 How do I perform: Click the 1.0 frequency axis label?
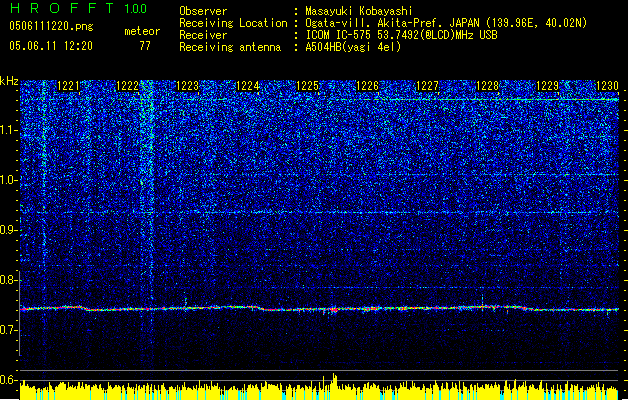[8, 180]
